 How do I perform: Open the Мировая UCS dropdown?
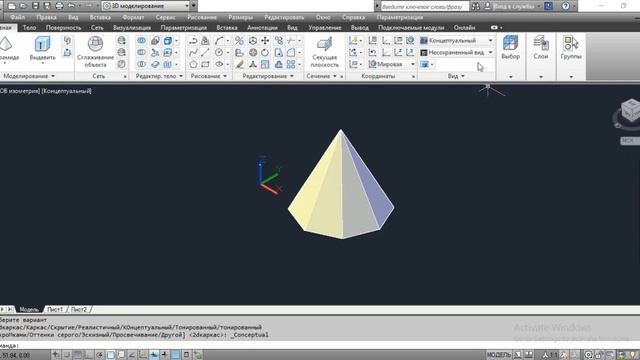[392, 64]
